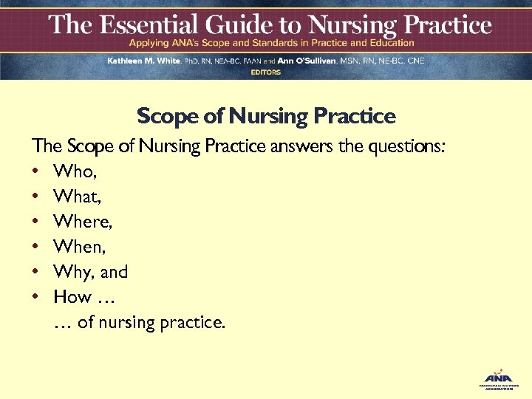
Task: Click Kathleen M. White's name
Action: coord(143,61)
